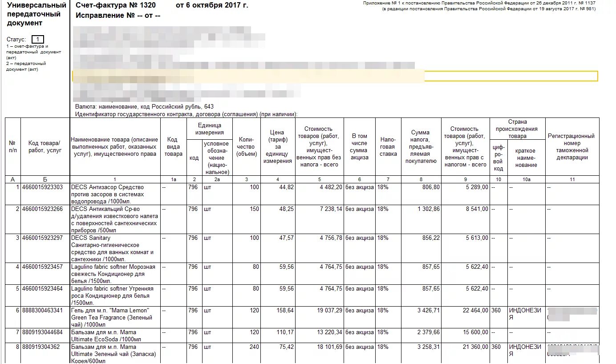This screenshot has height=364, width=616.
Task: Click the tax amount 3 426,71
Action: pos(428,311)
